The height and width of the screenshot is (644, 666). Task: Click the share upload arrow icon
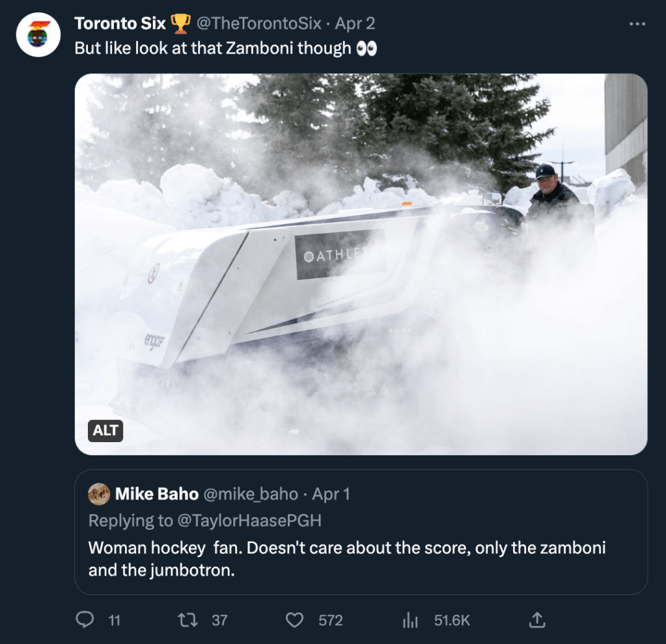click(x=536, y=620)
